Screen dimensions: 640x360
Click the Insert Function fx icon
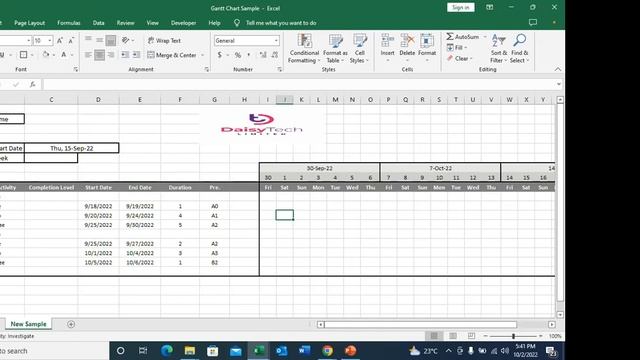(32, 84)
